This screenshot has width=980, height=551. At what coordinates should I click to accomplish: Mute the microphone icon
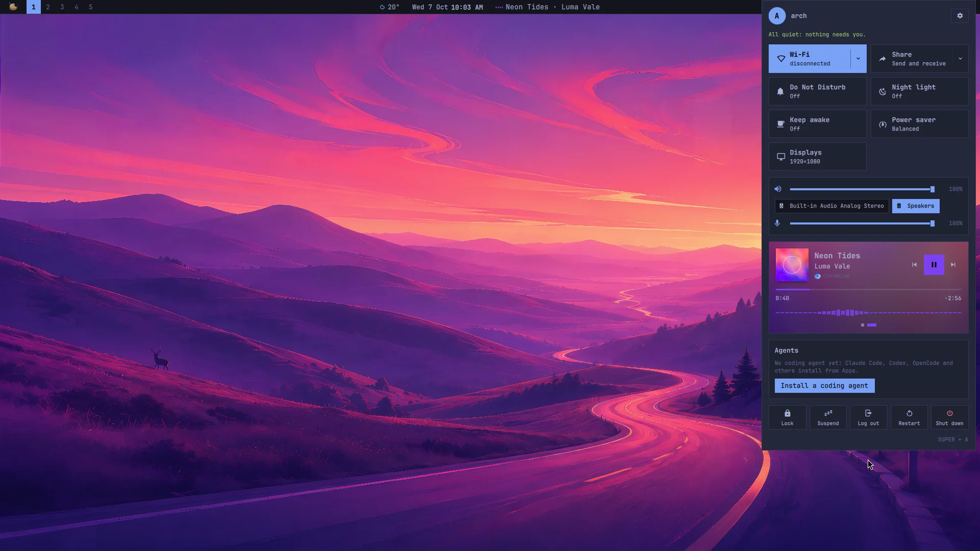(x=777, y=223)
